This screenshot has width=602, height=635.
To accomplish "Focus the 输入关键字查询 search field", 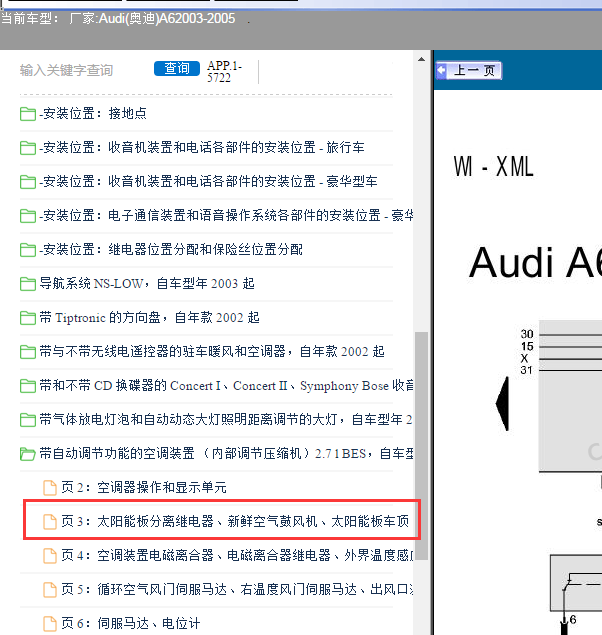I will click(66, 70).
